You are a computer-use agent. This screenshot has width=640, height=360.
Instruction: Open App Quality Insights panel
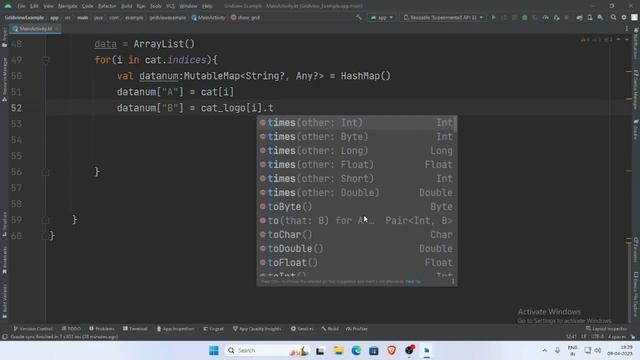tap(257, 329)
